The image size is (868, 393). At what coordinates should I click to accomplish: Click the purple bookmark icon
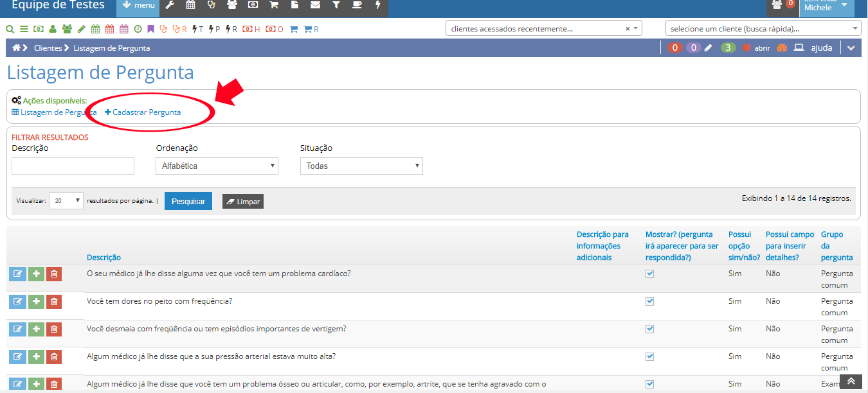(150, 29)
